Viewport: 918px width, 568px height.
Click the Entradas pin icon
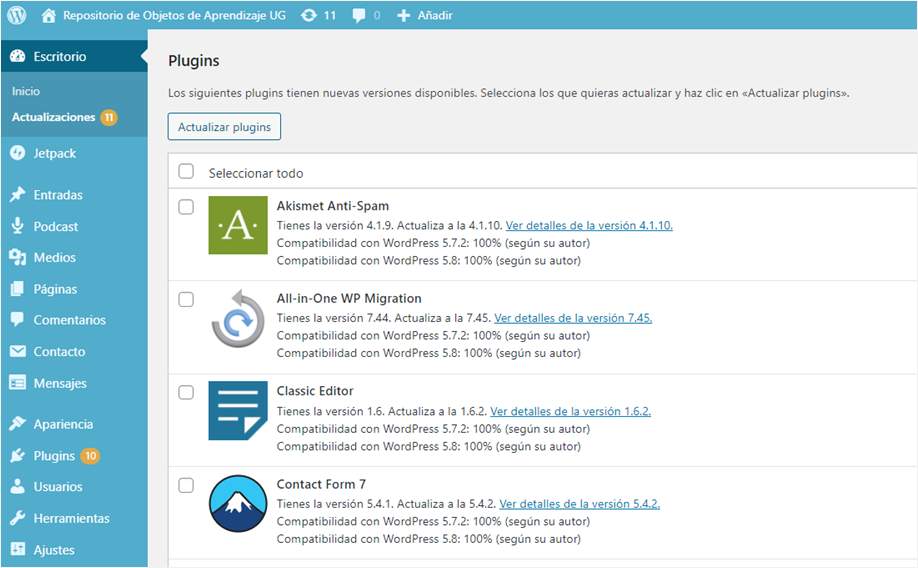tap(18, 194)
